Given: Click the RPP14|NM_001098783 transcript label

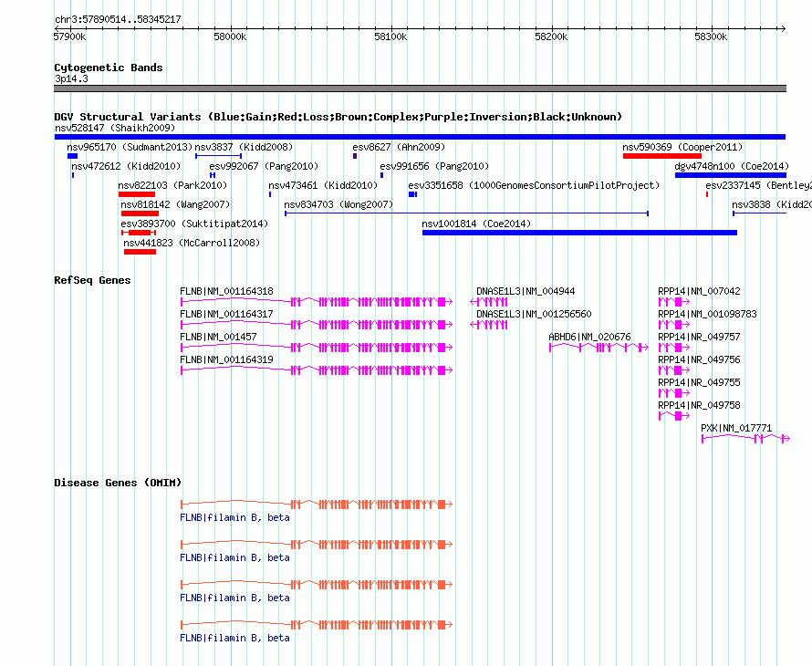Looking at the screenshot, I should click(x=707, y=314).
